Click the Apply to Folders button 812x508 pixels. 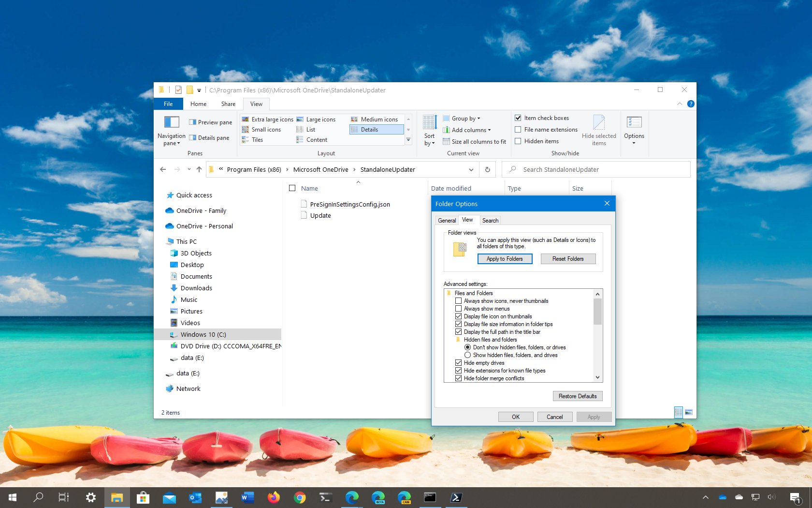click(x=504, y=259)
